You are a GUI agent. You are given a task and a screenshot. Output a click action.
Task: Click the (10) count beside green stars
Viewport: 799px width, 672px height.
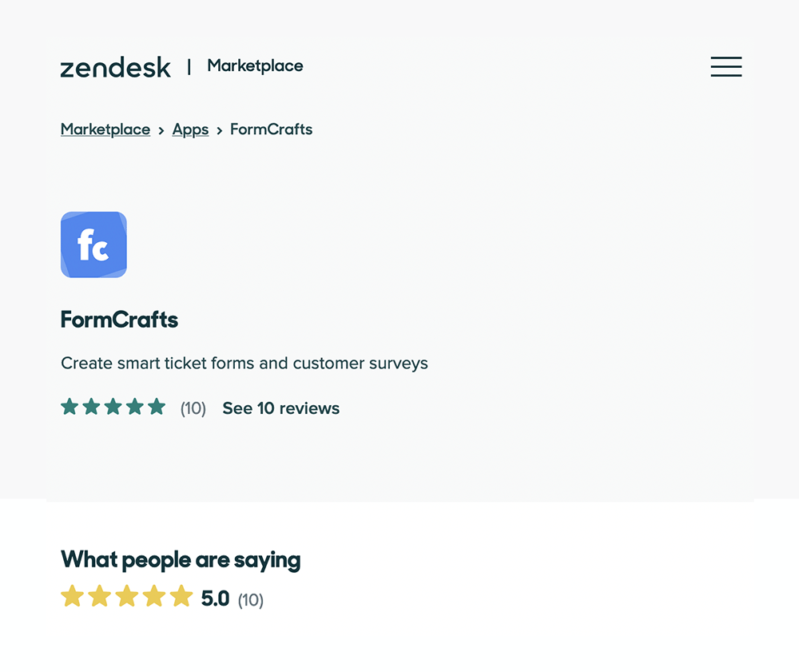coord(193,408)
